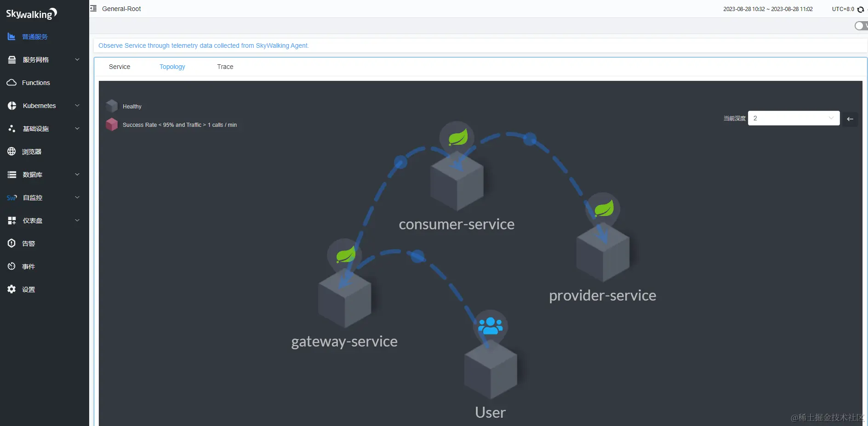868x426 pixels.
Task: Expand the Kubernetes menu chevron
Action: tap(77, 105)
